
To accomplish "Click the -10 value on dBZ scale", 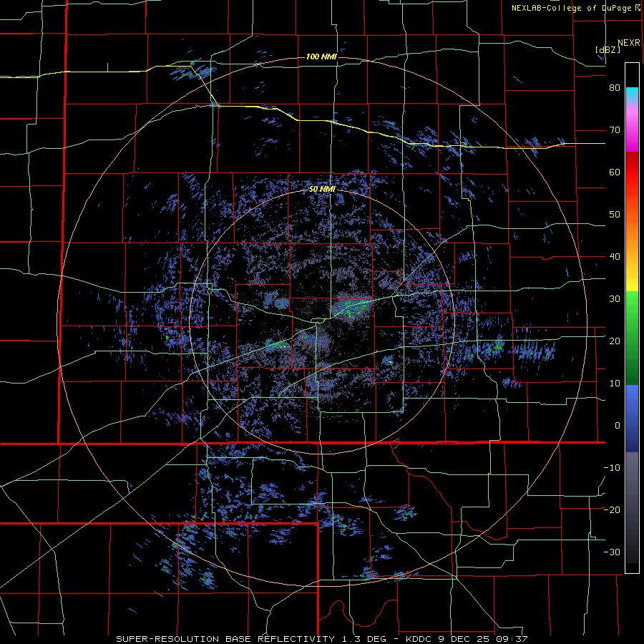I will pyautogui.click(x=612, y=467).
